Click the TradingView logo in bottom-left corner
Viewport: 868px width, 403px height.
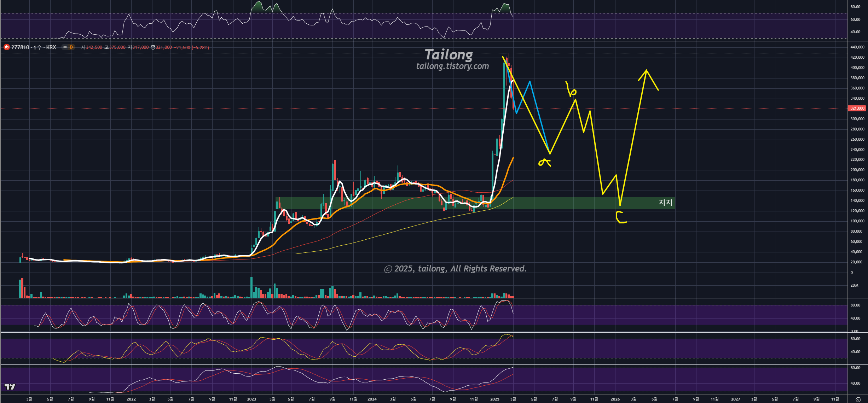point(10,387)
